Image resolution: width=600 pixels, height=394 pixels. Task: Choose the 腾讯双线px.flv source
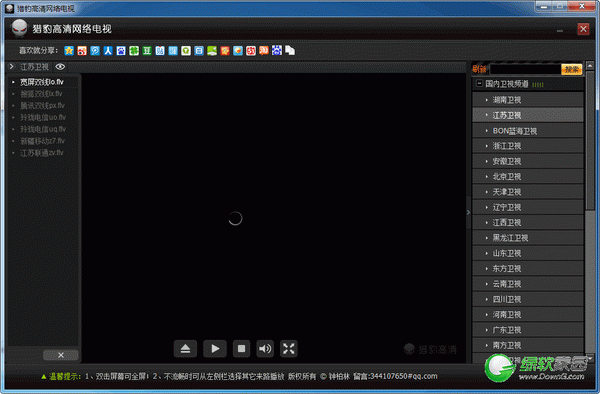[x=42, y=106]
